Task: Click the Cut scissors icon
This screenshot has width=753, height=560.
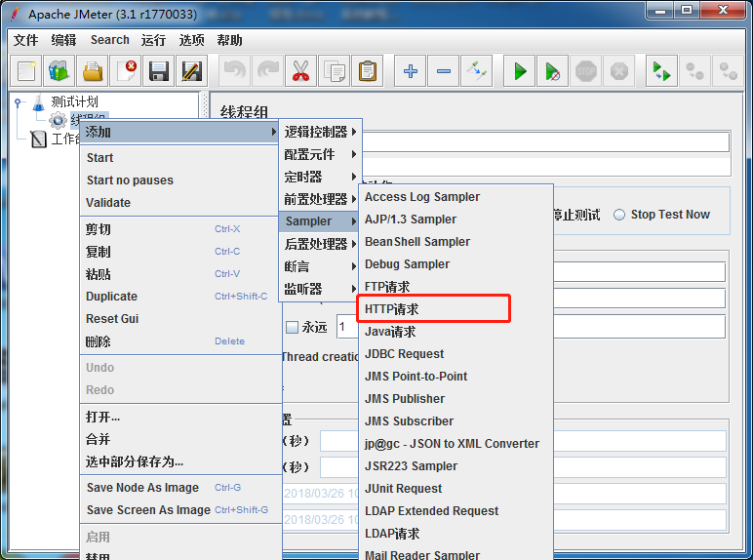Action: (301, 71)
